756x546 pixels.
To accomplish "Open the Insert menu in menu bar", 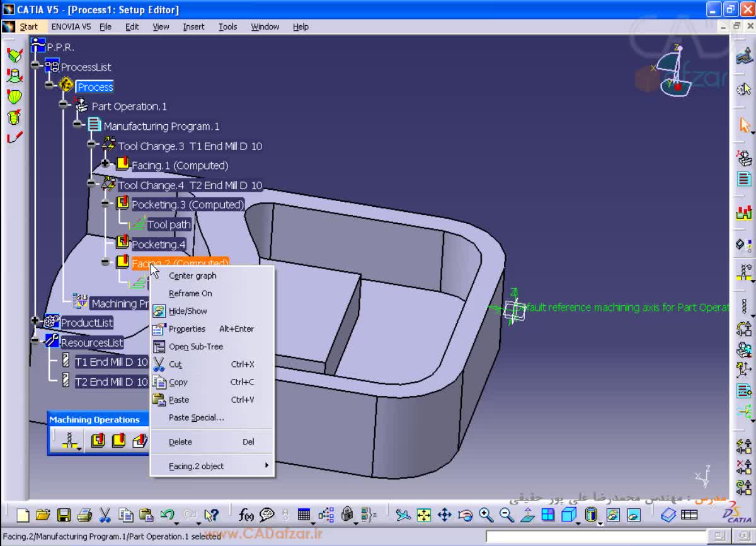I will 193,26.
